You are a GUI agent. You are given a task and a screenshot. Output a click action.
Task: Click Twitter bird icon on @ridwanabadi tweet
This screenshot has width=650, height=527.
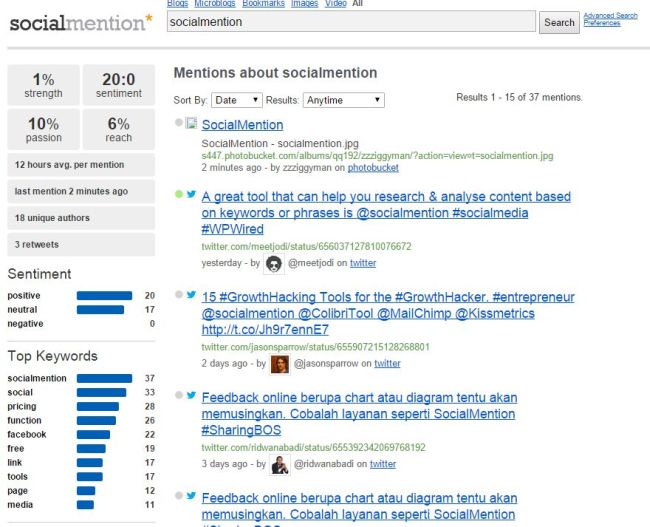click(x=191, y=395)
